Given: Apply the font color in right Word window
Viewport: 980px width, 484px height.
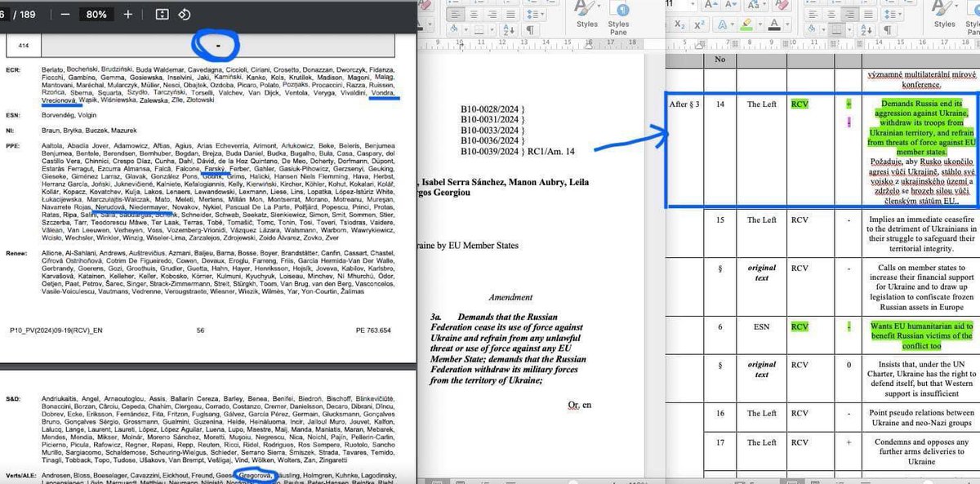Looking at the screenshot, I should pyautogui.click(x=774, y=24).
